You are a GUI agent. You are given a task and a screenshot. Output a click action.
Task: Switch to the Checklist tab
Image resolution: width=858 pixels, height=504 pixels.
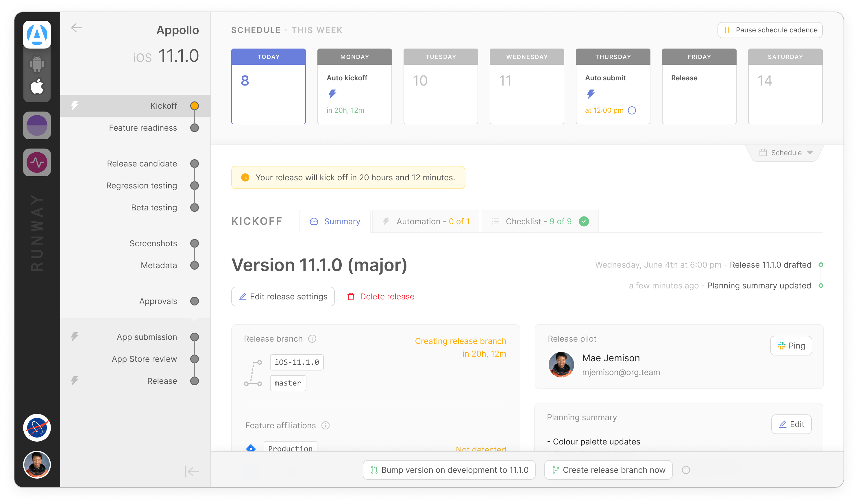click(540, 222)
